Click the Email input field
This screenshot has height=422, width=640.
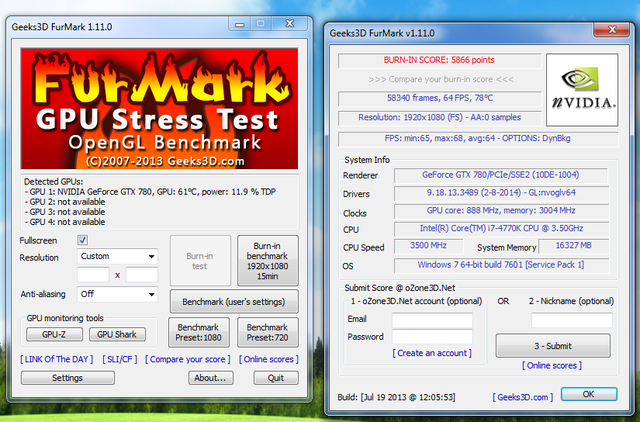pyautogui.click(x=433, y=320)
